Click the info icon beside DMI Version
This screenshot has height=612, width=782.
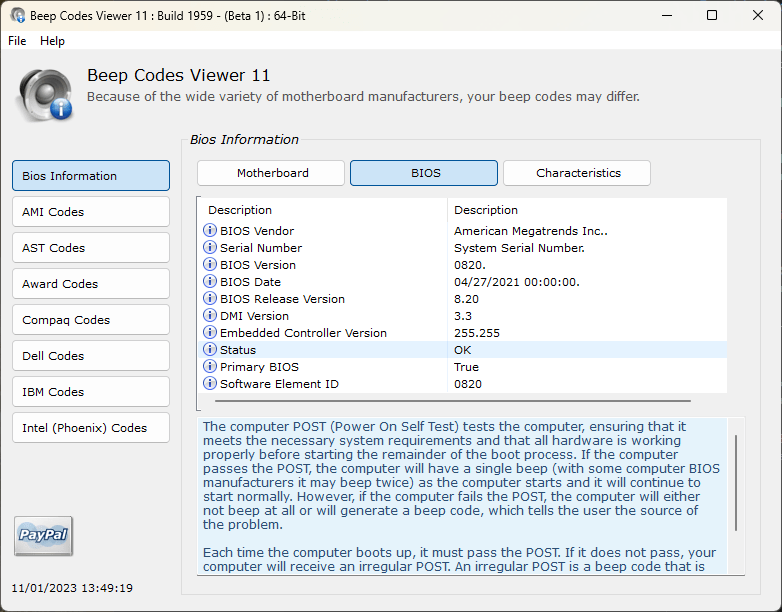[x=210, y=315]
